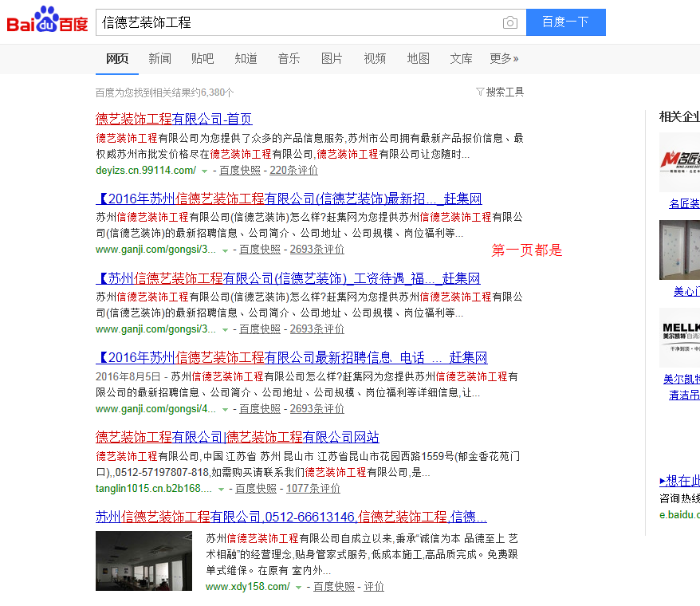Image resolution: width=700 pixels, height=606 pixels.
Task: Open 220条评价 reviews link
Action: tap(293, 170)
